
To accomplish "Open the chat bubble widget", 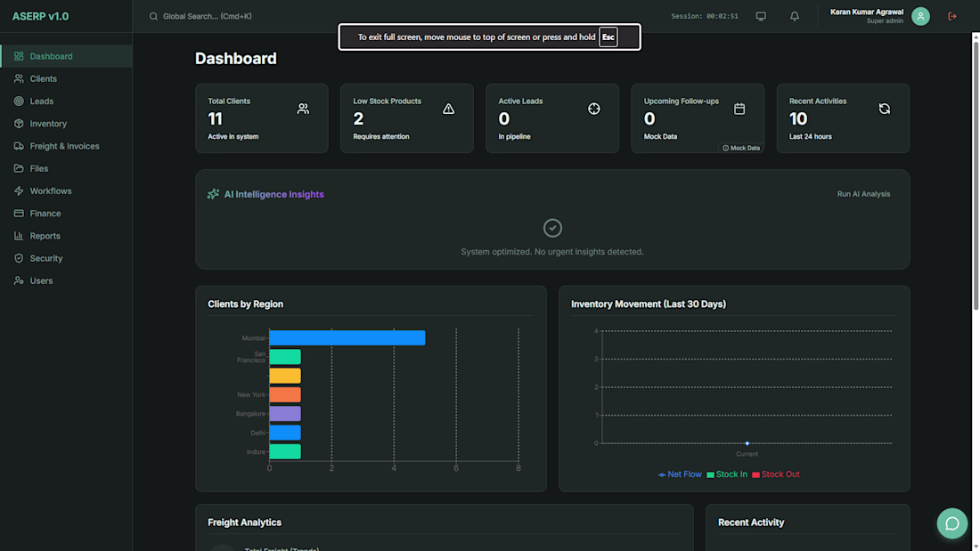I will pos(951,523).
